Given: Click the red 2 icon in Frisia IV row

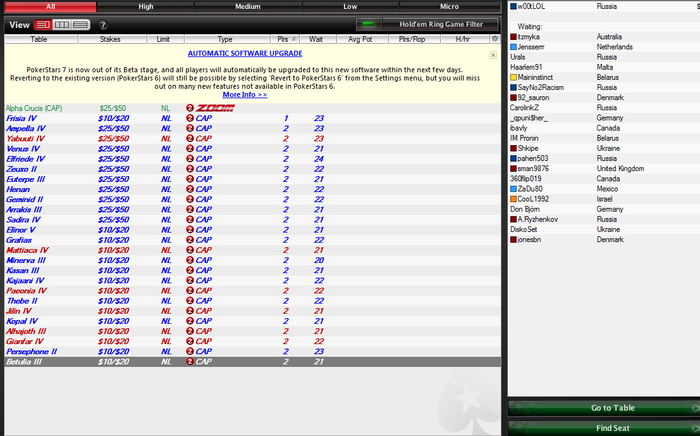Looking at the screenshot, I should click(190, 118).
